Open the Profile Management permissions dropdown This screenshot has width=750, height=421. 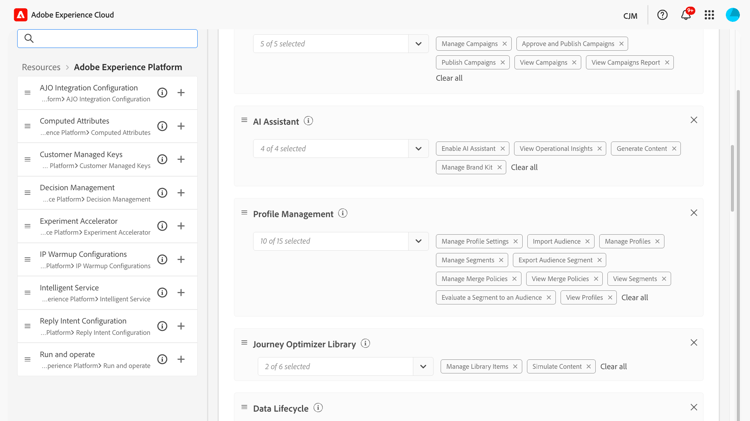(419, 241)
